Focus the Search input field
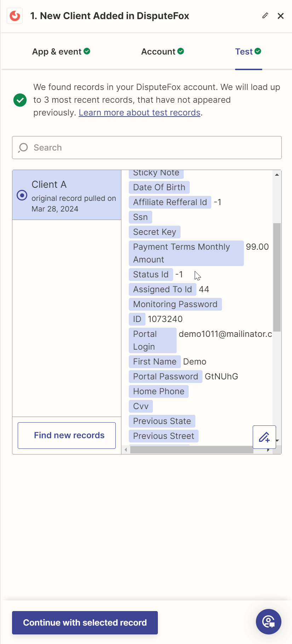 pos(152,148)
